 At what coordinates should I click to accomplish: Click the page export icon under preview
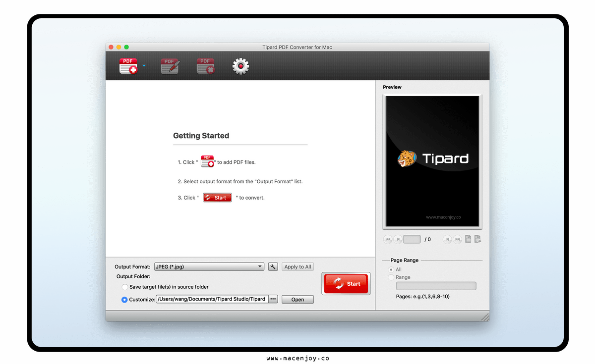pyautogui.click(x=477, y=239)
